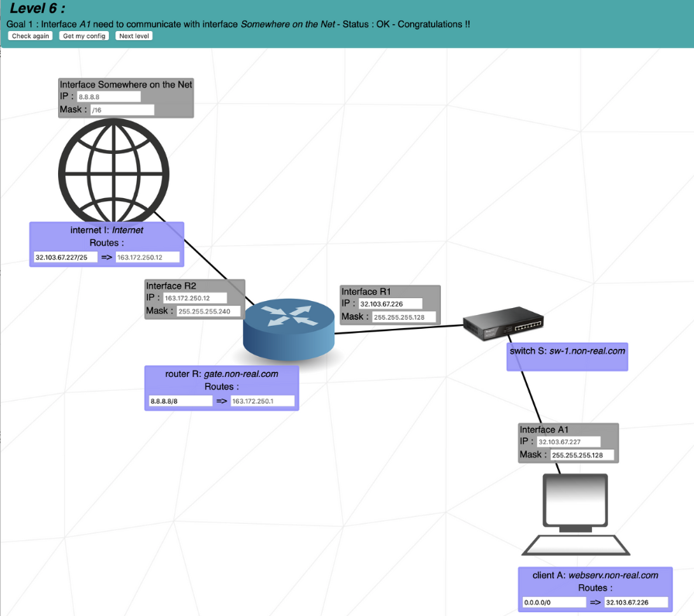Edit client A route gateway 32.103.67.226

tap(637, 602)
